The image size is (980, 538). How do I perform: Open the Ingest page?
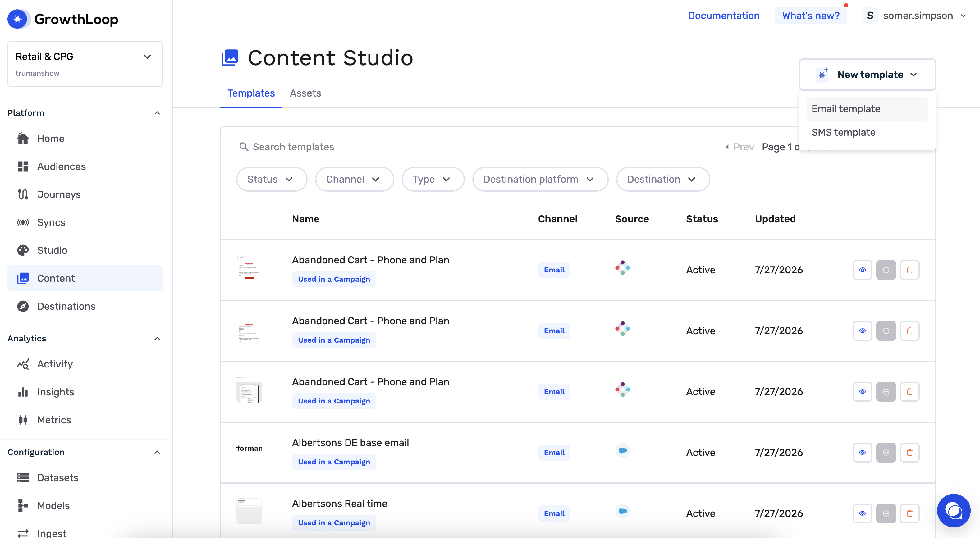point(51,533)
